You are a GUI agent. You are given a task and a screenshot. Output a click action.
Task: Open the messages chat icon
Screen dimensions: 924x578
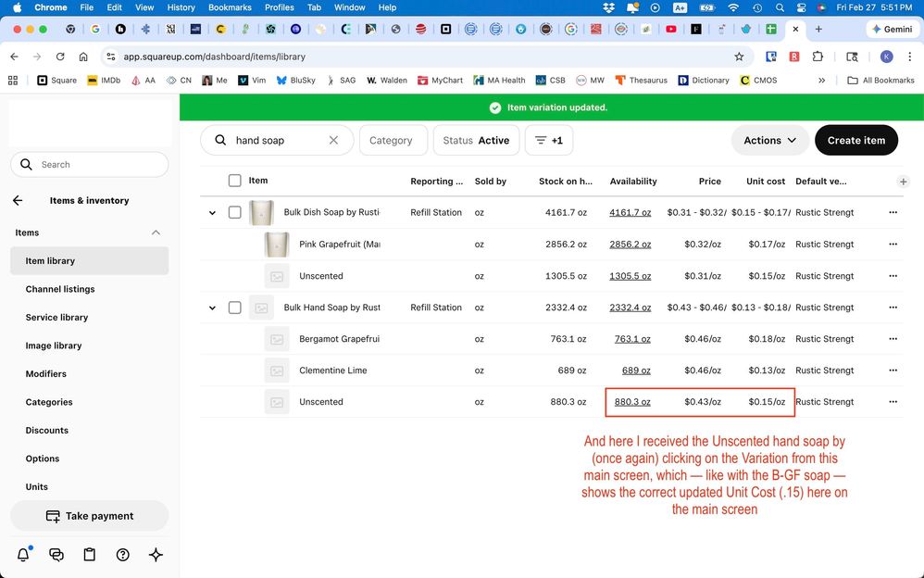pos(56,555)
